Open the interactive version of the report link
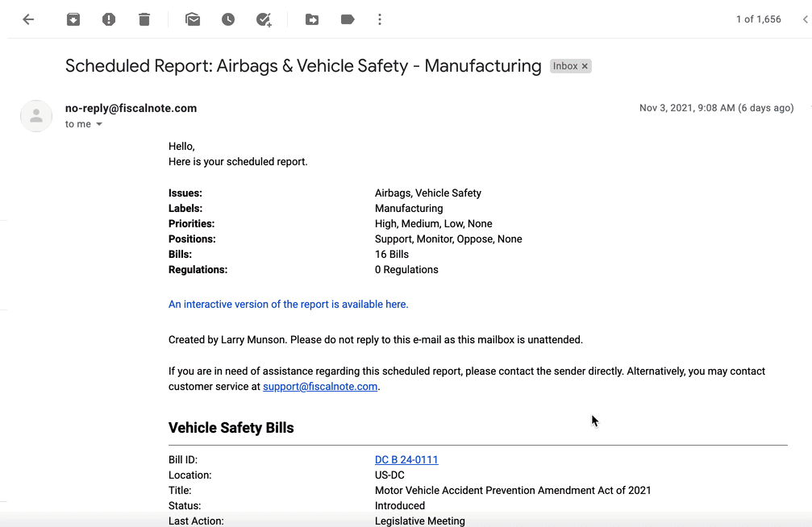Viewport: 812px width, 527px height. point(289,305)
